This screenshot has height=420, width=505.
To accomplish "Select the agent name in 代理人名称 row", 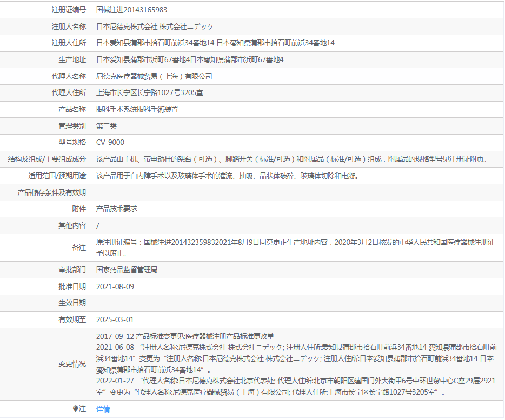I will tap(154, 76).
